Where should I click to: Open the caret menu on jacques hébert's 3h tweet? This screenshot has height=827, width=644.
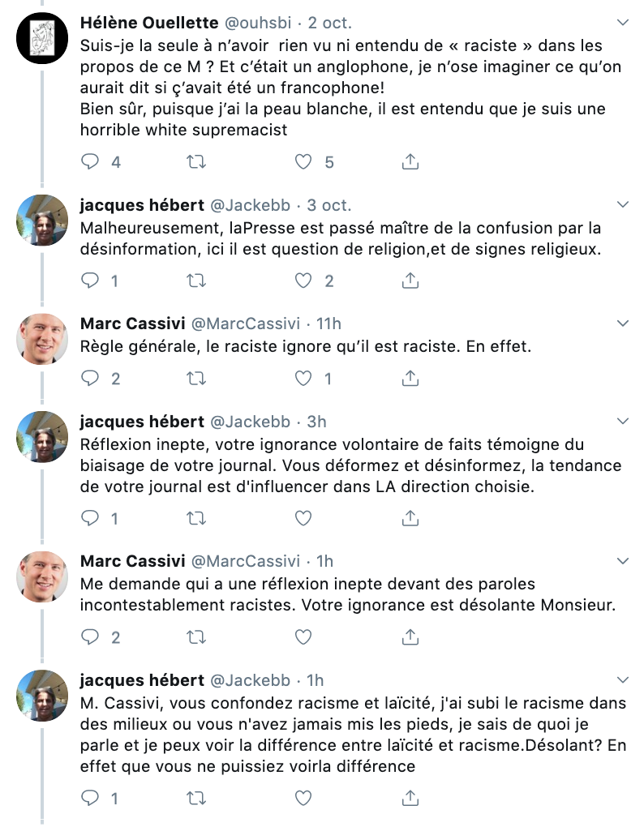(623, 421)
